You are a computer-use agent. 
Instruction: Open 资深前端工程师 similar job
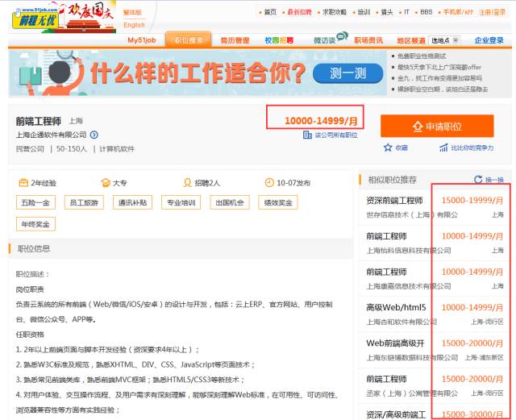tap(394, 201)
